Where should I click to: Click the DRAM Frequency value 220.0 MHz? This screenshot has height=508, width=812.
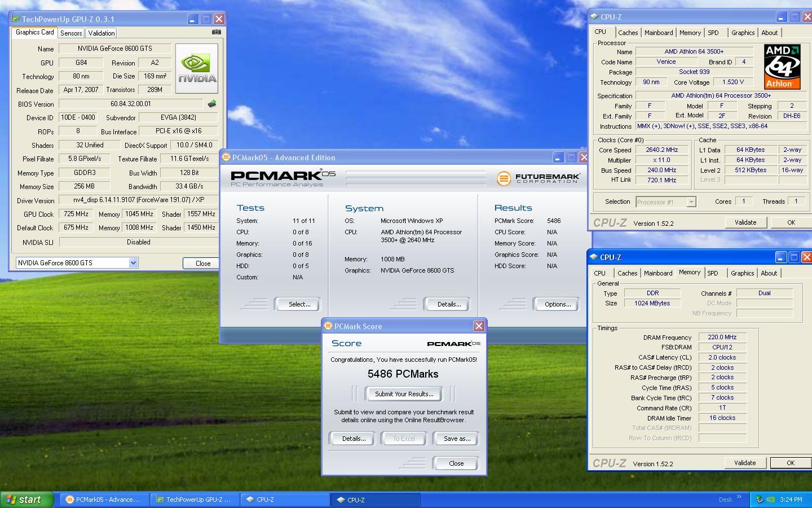[722, 337]
